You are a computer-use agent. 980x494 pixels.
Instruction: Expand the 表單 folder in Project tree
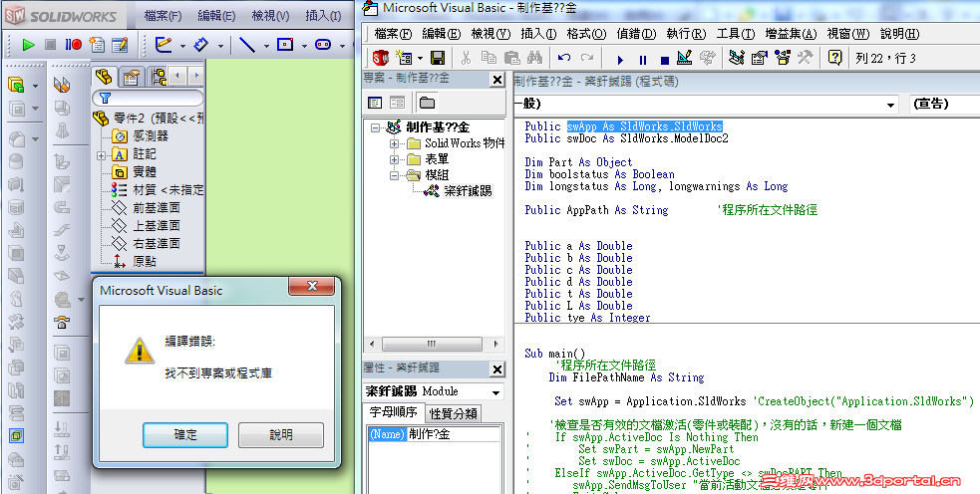395,160
